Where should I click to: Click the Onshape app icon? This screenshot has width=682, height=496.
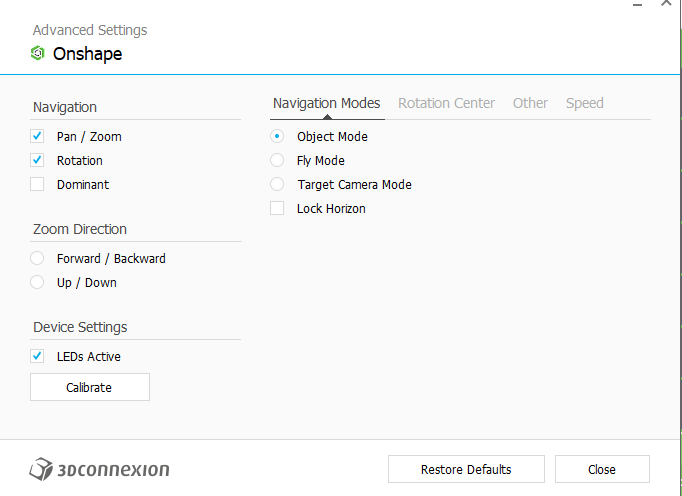point(37,54)
